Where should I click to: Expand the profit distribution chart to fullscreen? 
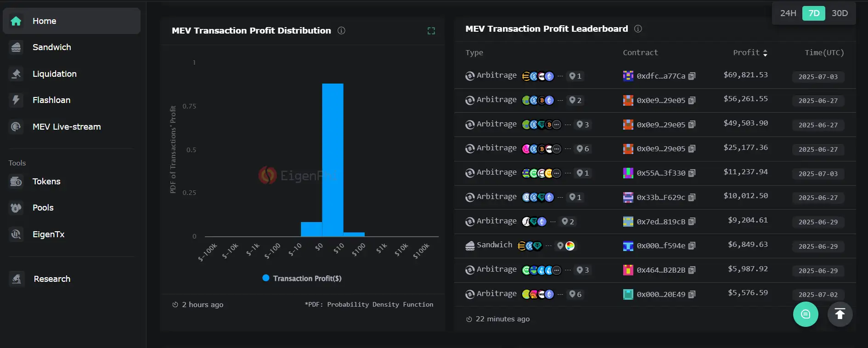[x=431, y=31]
